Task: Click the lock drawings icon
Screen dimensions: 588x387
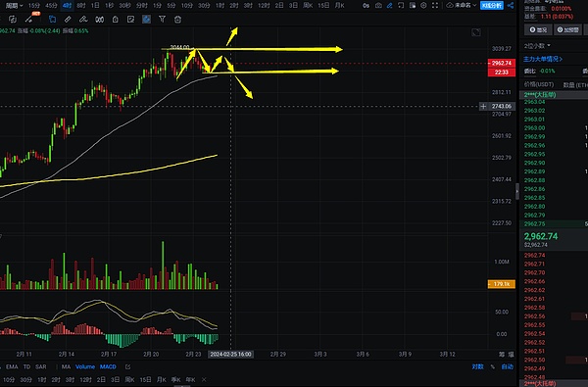Action: pos(115,20)
